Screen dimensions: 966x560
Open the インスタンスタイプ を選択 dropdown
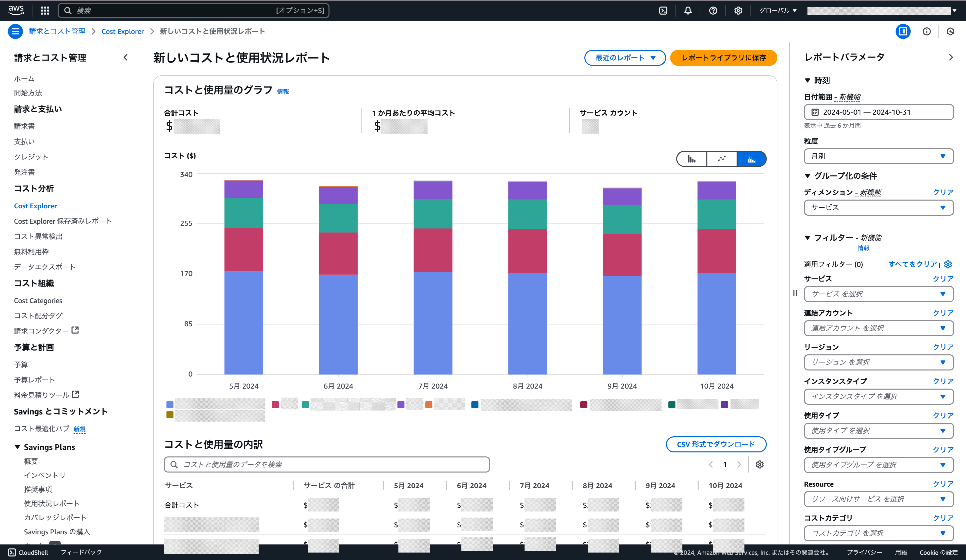pos(879,396)
